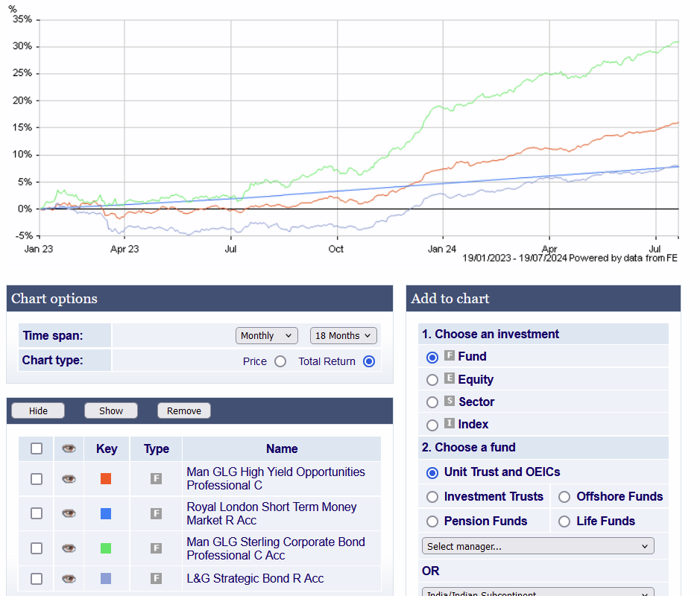Click the F type icon beside L&G Strategic Bond
The height and width of the screenshot is (596, 700).
click(156, 578)
